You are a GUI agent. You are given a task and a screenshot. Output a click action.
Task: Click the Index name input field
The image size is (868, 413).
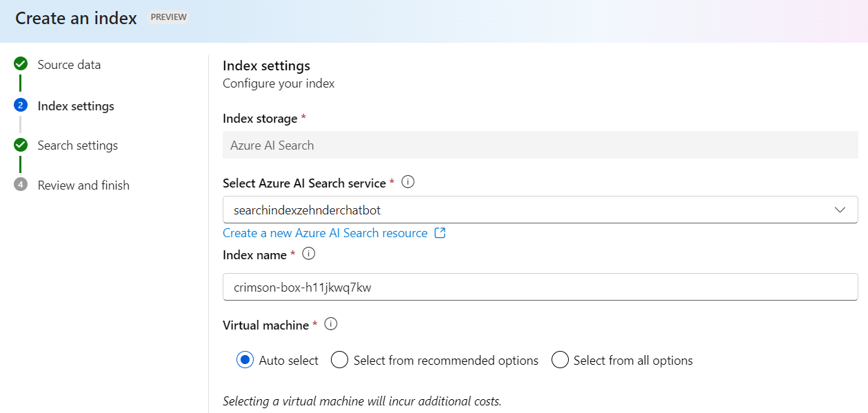540,288
